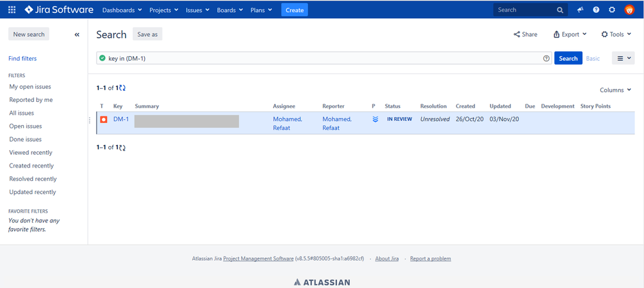Open the Issues menu
This screenshot has height=288, width=644.
(197, 10)
